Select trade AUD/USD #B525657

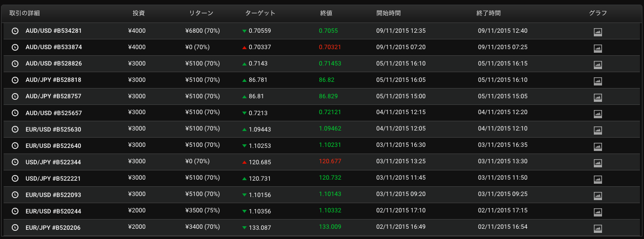coord(53,113)
